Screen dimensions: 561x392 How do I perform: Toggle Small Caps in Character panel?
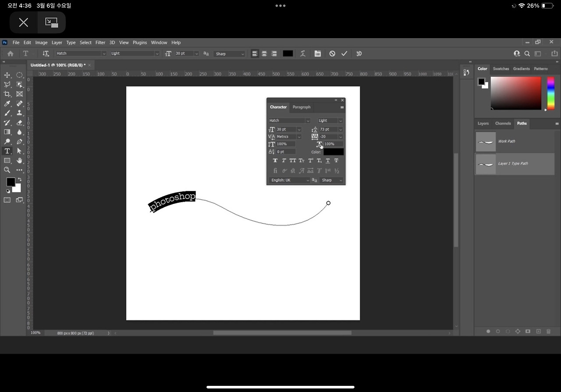point(302,161)
